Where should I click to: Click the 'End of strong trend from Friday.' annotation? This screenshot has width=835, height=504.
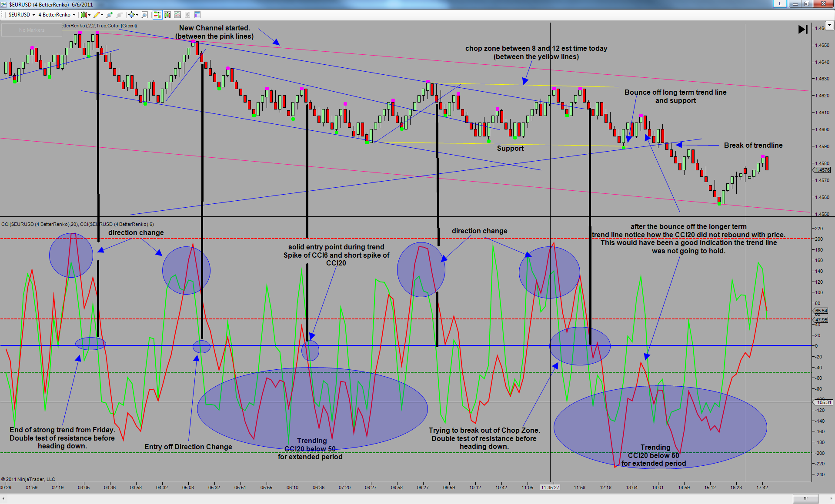pyautogui.click(x=62, y=438)
